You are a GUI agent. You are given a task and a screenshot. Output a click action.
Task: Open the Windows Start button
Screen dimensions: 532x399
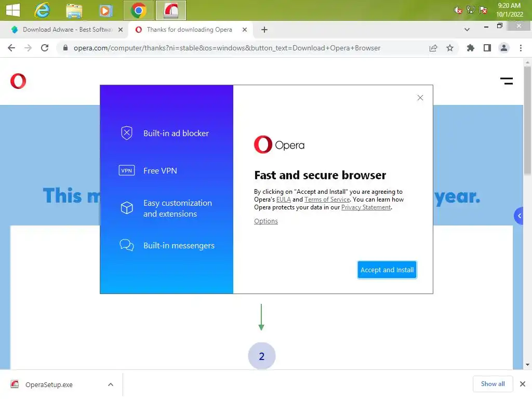tap(13, 10)
